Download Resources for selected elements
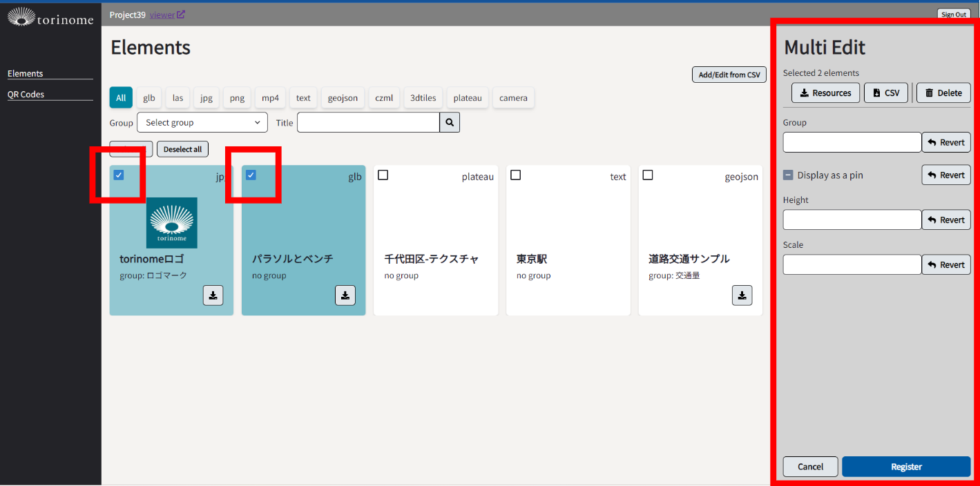 click(x=825, y=93)
